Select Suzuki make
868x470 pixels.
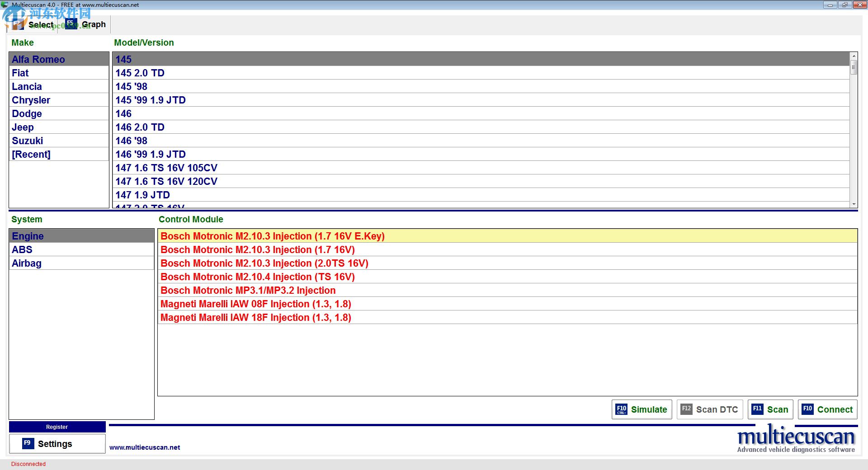tap(59, 141)
